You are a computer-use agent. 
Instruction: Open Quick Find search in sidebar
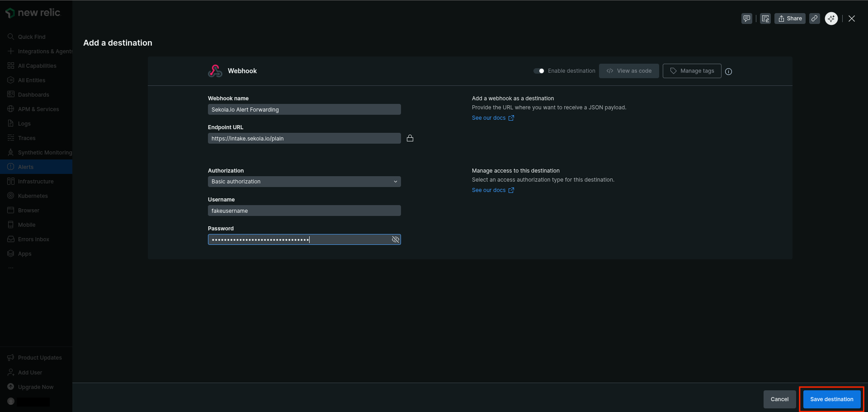tap(32, 37)
